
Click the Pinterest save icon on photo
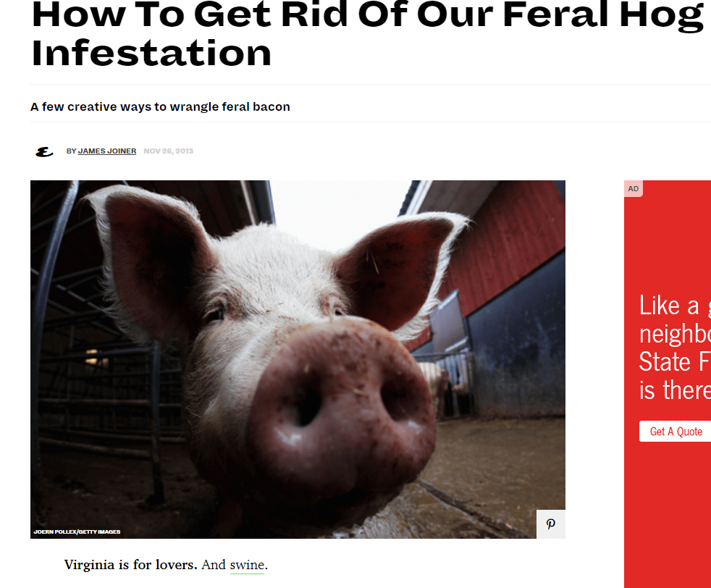coord(550,524)
